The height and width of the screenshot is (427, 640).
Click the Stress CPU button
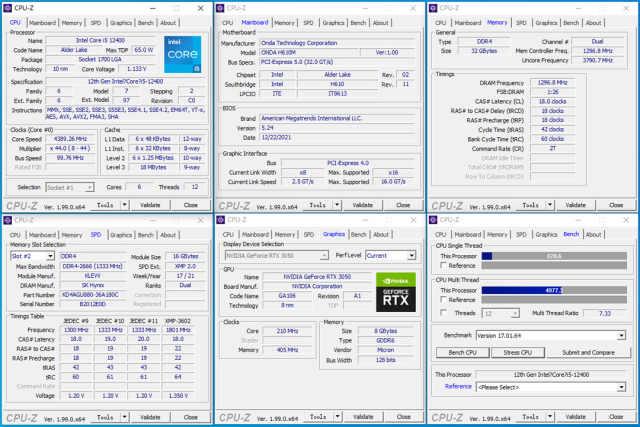coord(518,353)
